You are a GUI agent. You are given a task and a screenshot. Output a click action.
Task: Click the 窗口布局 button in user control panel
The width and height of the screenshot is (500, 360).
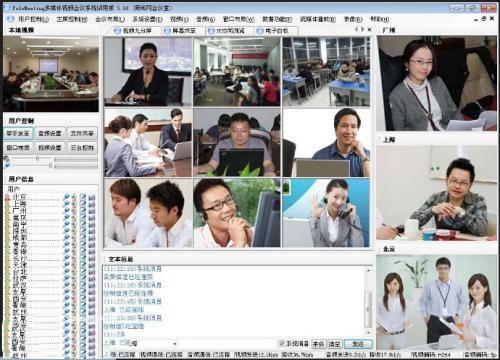[18, 147]
